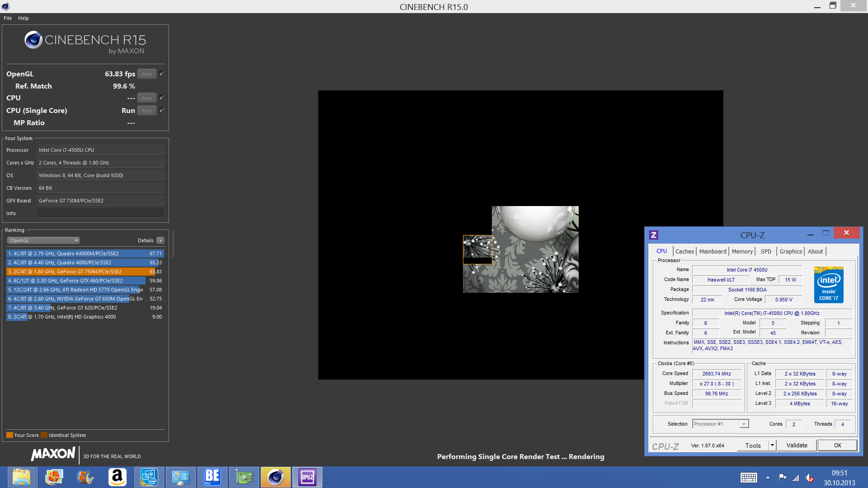Click the GFX Board field GeForce GT 750M
The width and height of the screenshot is (868, 488).
[100, 201]
